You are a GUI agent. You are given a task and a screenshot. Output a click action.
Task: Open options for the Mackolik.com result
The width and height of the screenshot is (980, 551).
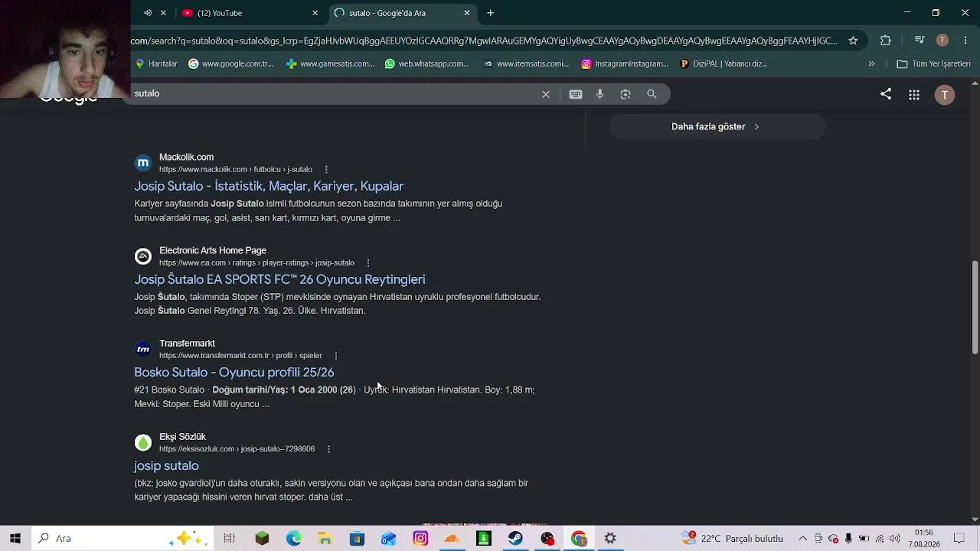point(326,169)
